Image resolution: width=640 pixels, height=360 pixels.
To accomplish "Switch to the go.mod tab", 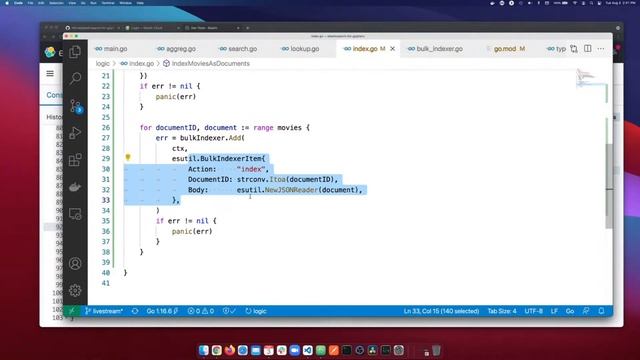I will pyautogui.click(x=506, y=49).
